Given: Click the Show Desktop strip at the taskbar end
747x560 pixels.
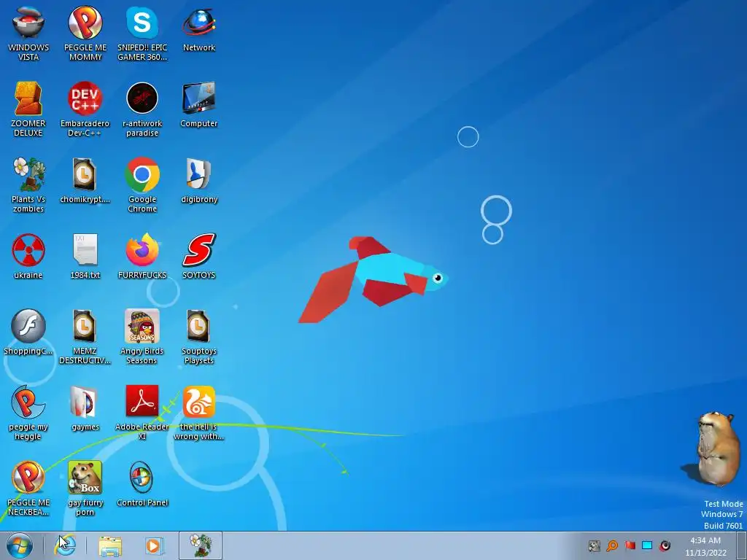Looking at the screenshot, I should tap(741, 545).
